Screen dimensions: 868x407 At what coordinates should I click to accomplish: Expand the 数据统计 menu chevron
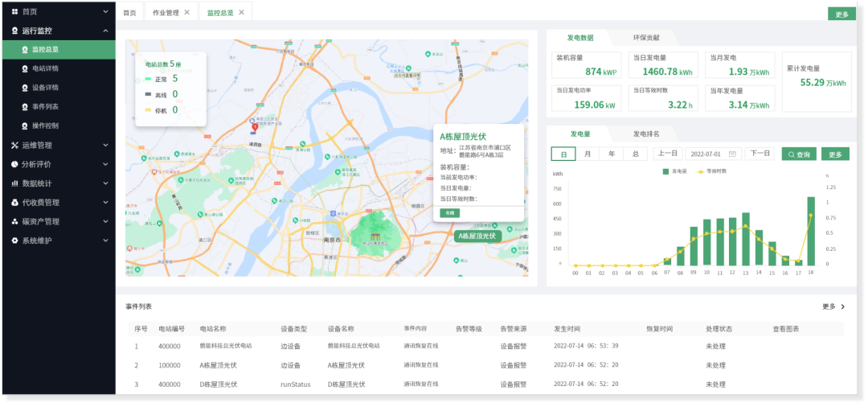106,183
